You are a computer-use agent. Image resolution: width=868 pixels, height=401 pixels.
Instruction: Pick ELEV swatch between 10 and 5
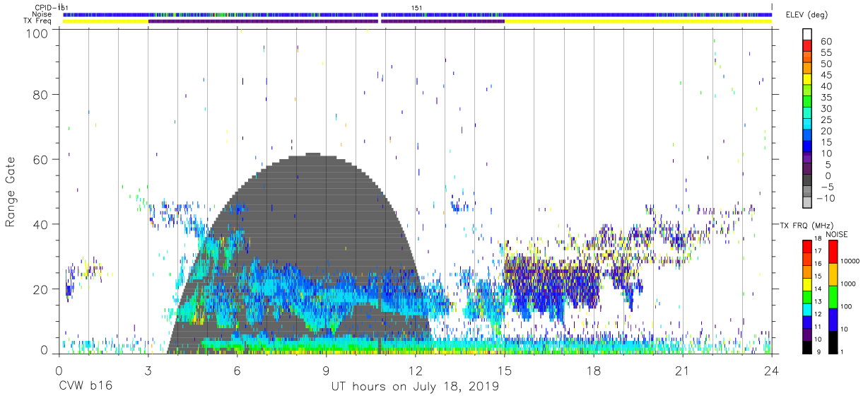point(808,159)
